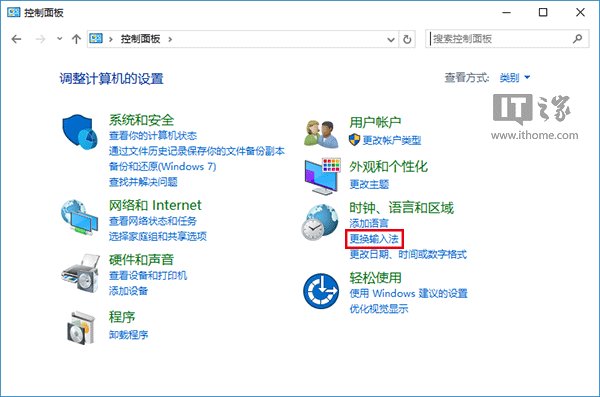This screenshot has height=397, width=600.
Task: Open 使用 Windows 建议的设置 link
Action: [x=409, y=293]
